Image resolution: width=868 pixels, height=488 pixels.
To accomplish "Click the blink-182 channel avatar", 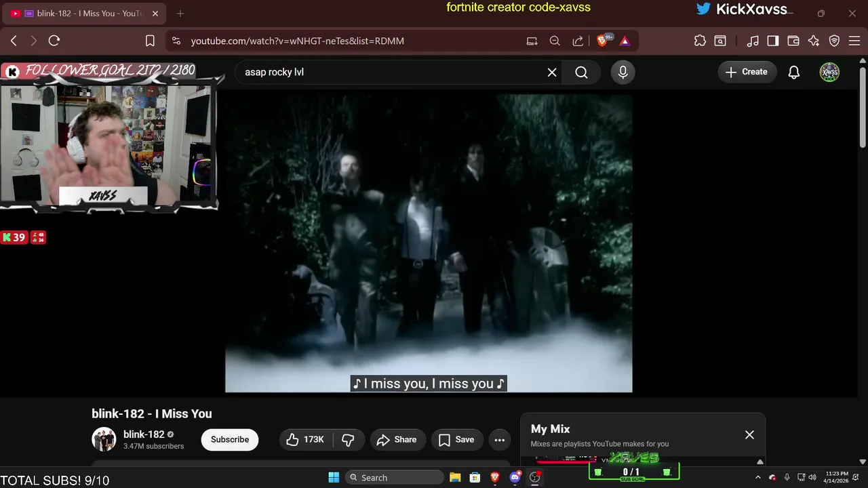I will coord(104,439).
